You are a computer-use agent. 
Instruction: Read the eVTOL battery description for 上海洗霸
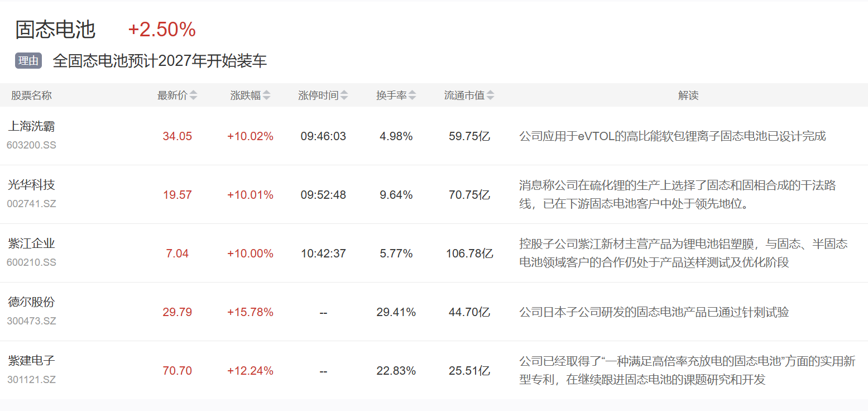672,136
